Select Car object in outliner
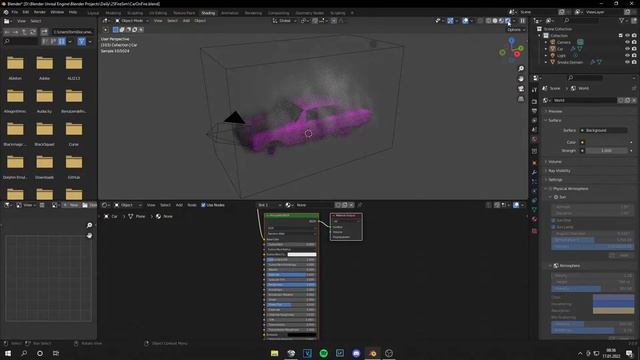Viewport: 640px width, 360px height. click(560, 49)
